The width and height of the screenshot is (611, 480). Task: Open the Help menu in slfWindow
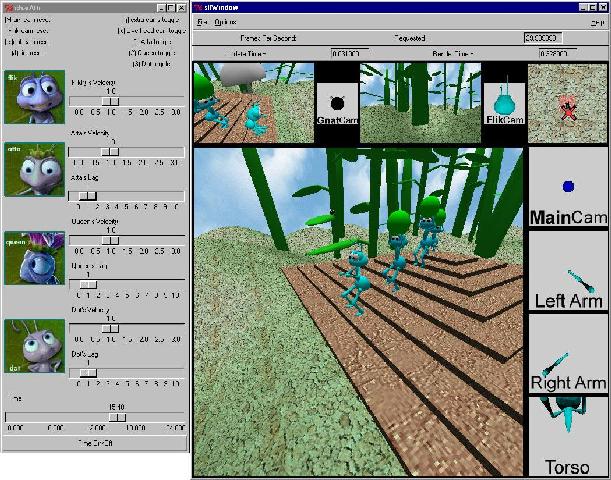[x=597, y=23]
